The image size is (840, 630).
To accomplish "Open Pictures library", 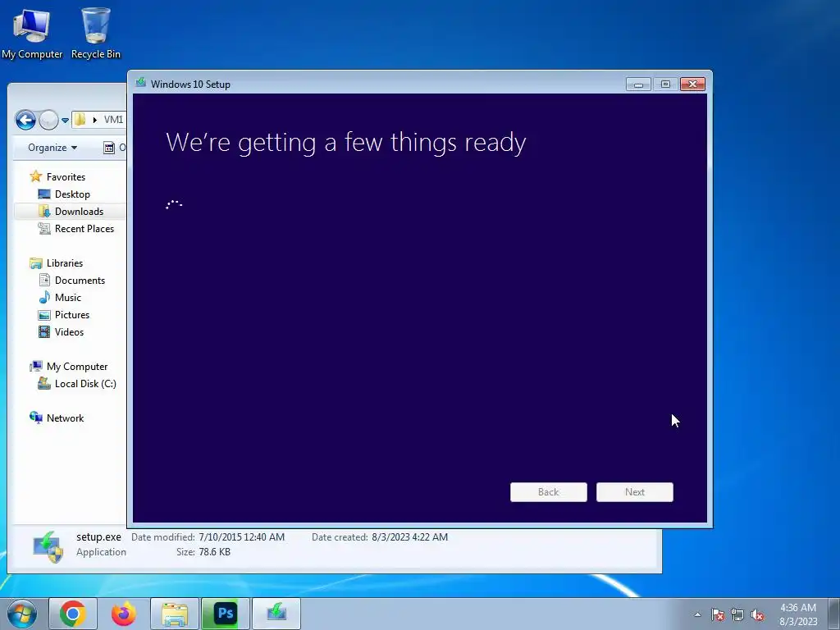I will click(x=72, y=314).
